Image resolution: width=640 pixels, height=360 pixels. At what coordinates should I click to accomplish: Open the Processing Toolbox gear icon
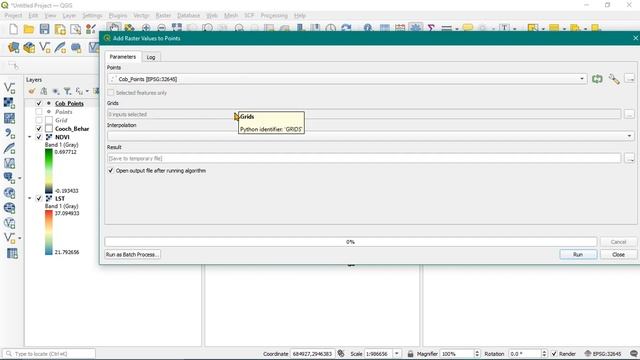416,28
